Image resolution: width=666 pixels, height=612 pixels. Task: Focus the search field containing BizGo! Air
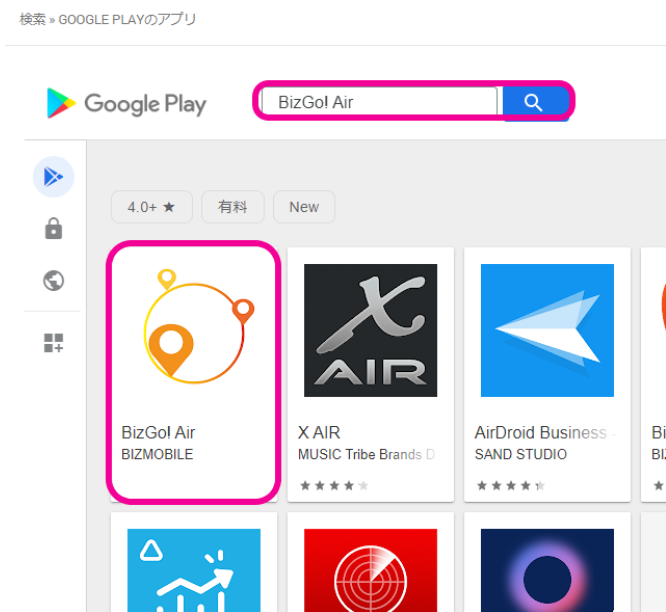pyautogui.click(x=378, y=102)
